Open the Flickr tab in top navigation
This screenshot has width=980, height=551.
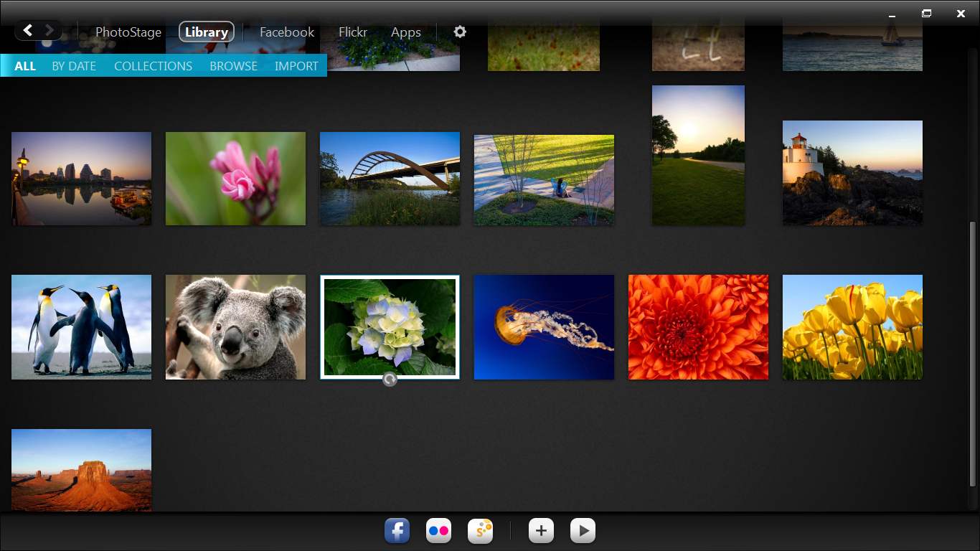tap(353, 32)
